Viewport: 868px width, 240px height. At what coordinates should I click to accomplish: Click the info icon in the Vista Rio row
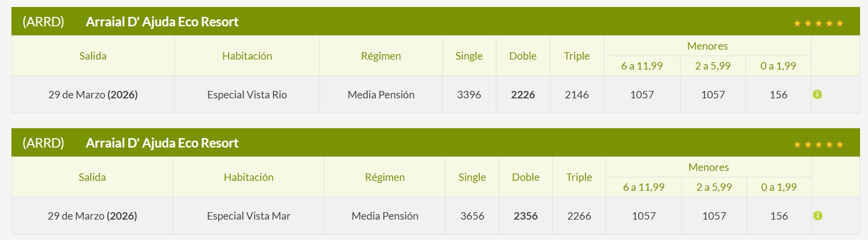pos(817,94)
